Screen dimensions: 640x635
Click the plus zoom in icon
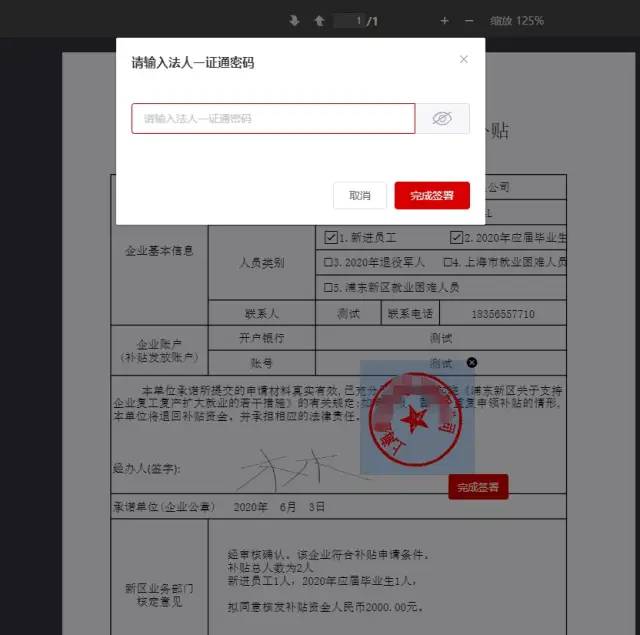444,20
